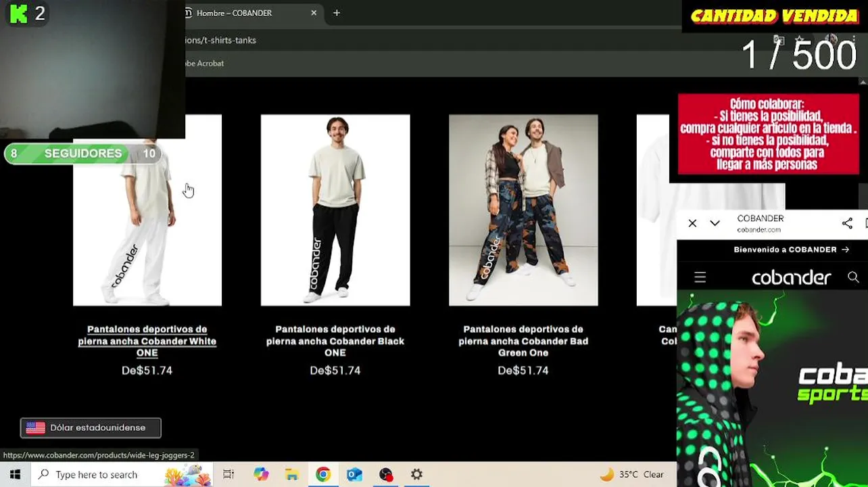This screenshot has height=487, width=868.
Task: Open Task View from the taskbar
Action: point(228,474)
